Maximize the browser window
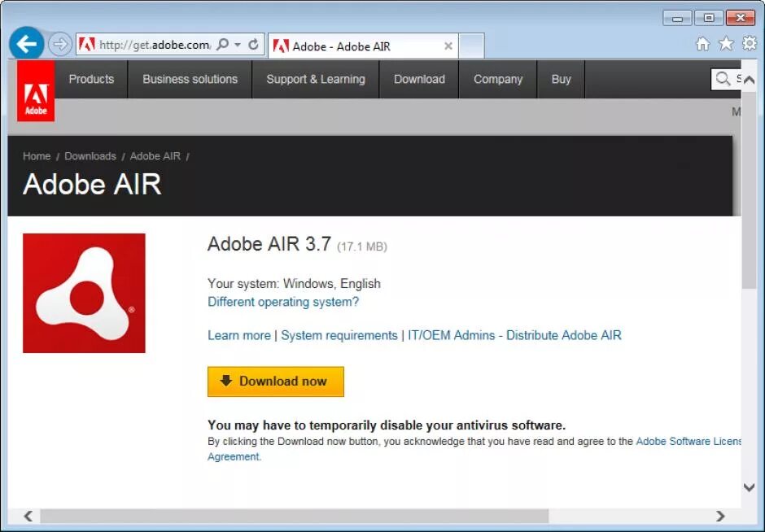This screenshot has height=532, width=765. point(708,18)
